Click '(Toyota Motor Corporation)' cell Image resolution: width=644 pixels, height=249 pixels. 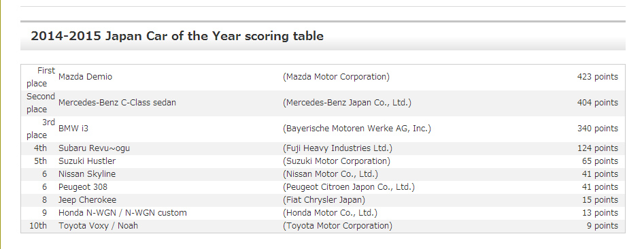[x=337, y=226]
